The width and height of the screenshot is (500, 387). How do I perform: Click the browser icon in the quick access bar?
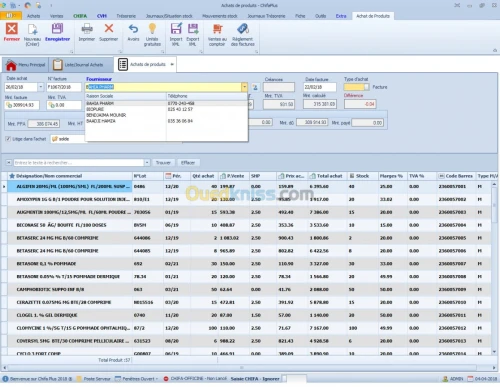28,5
